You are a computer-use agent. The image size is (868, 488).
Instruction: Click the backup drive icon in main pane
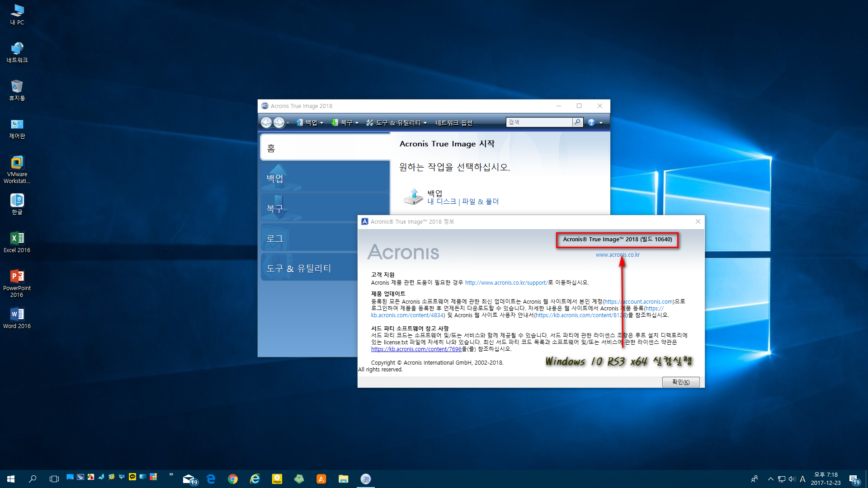(413, 197)
